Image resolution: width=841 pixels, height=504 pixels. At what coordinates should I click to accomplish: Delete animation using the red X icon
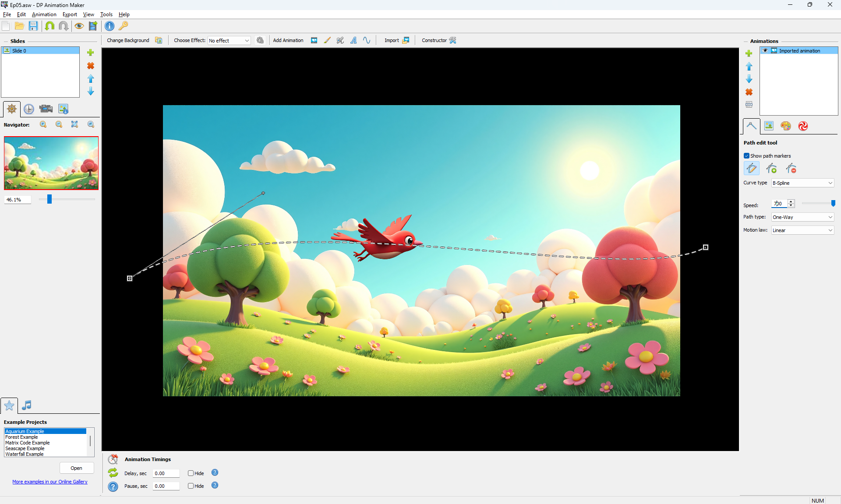pos(749,92)
